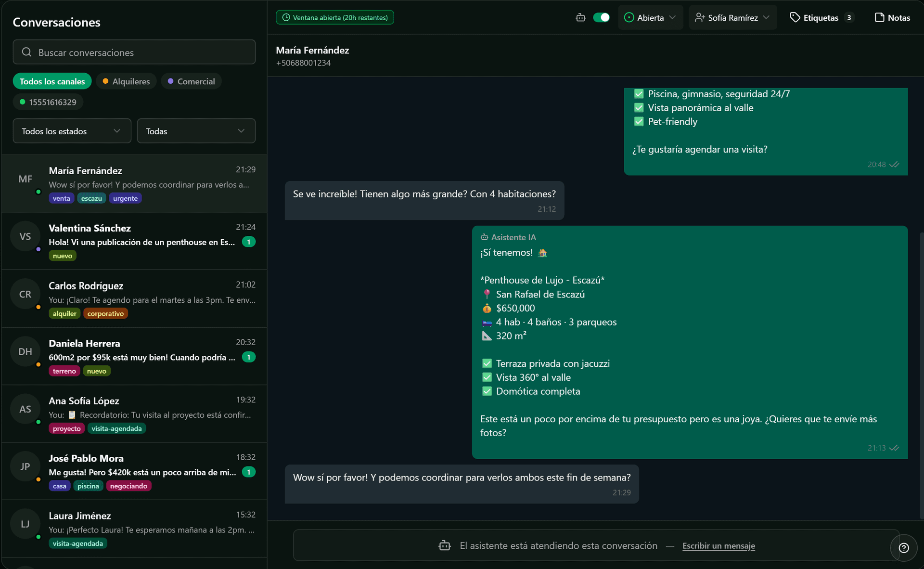Screen dimensions: 924x569
Task: Select the 15551616329 channel chip
Action: click(47, 102)
